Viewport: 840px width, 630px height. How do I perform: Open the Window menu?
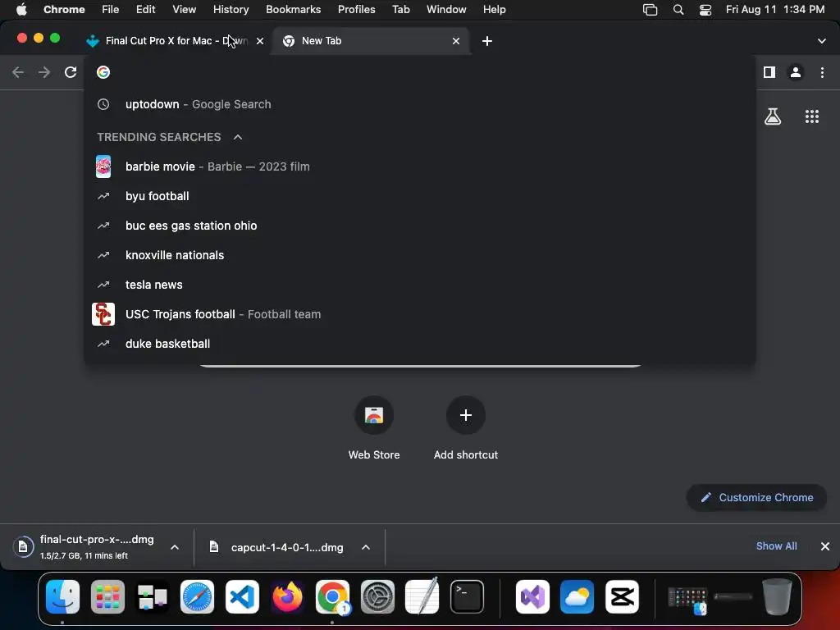point(446,10)
